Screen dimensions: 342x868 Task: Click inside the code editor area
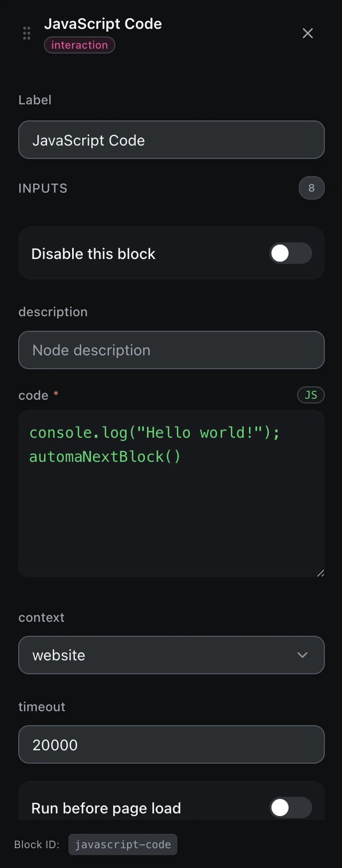pyautogui.click(x=172, y=493)
